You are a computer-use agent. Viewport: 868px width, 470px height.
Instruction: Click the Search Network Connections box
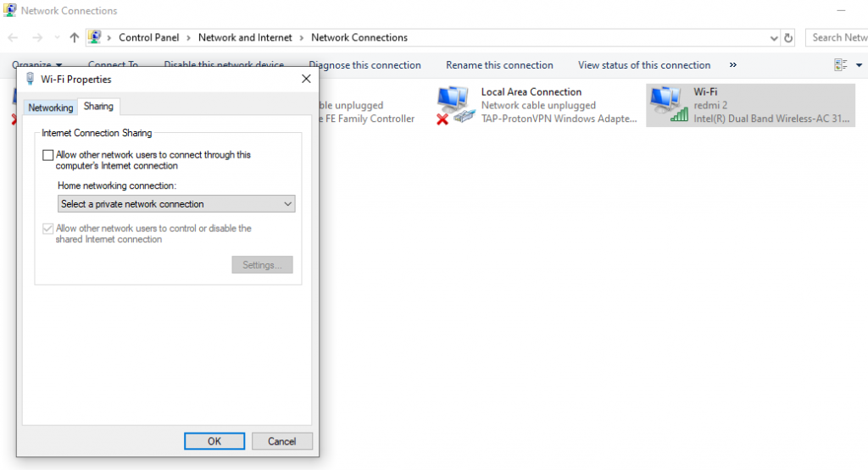[x=837, y=37]
